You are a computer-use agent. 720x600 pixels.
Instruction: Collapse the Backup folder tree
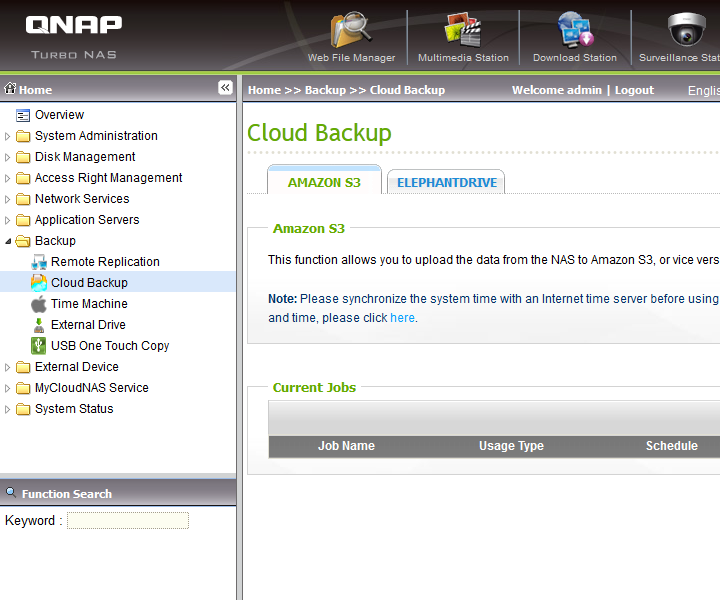[9, 241]
